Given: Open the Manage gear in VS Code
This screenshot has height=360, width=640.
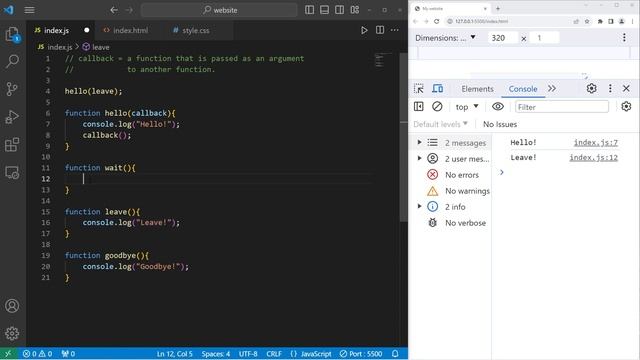Looking at the screenshot, I should point(12,333).
